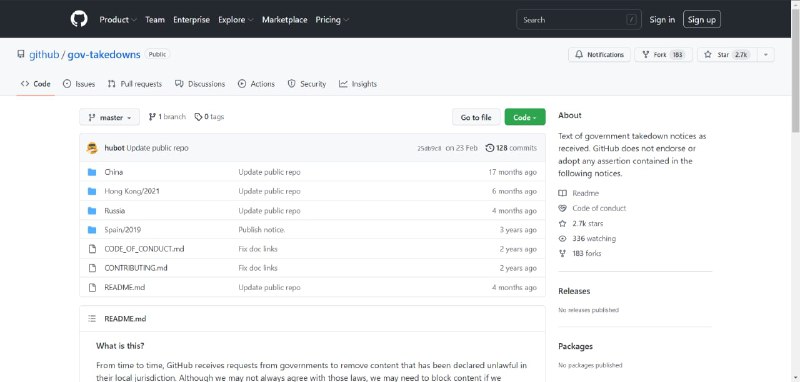Focus the Search input field
Screen dimensions: 800x382
pos(579,20)
